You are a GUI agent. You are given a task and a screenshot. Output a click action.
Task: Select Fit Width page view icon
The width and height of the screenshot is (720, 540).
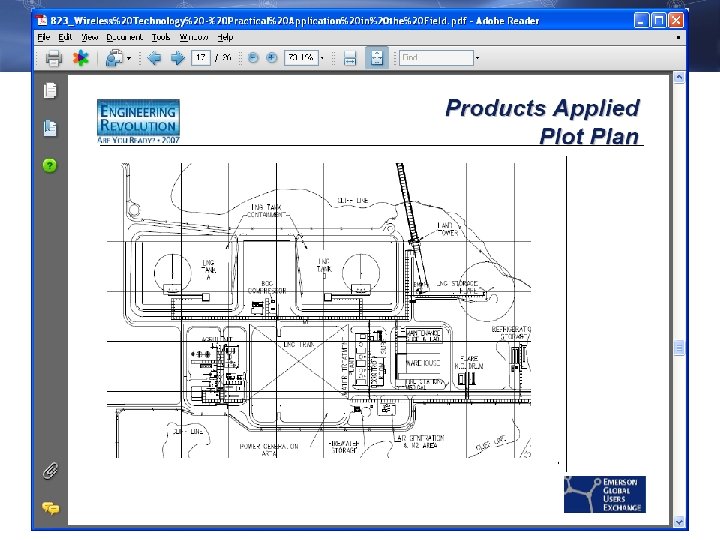tap(350, 58)
